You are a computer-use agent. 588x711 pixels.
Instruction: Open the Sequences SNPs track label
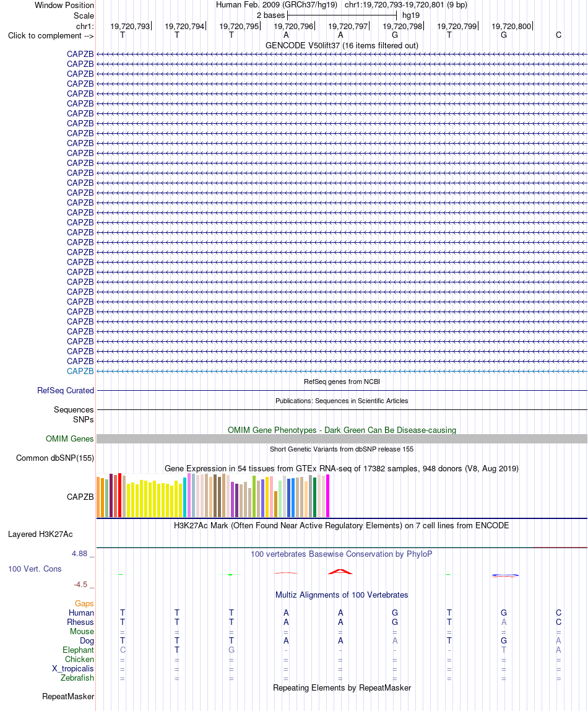(x=74, y=414)
